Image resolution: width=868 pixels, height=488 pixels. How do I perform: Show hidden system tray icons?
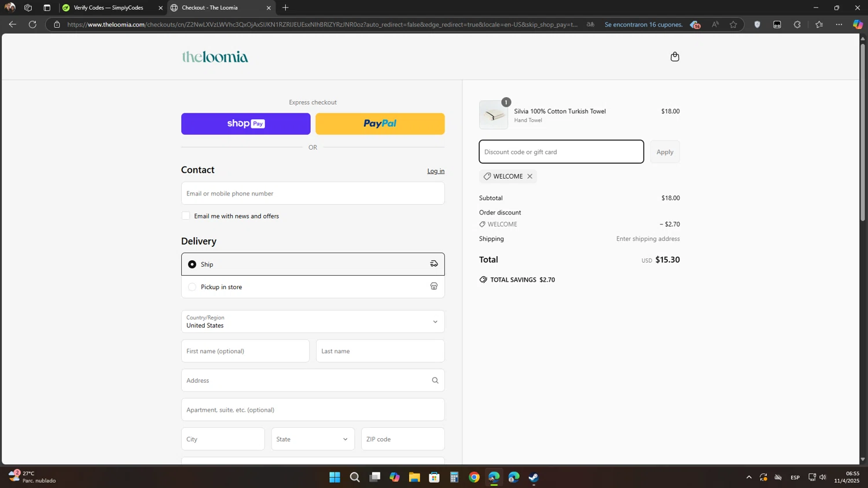point(749,477)
